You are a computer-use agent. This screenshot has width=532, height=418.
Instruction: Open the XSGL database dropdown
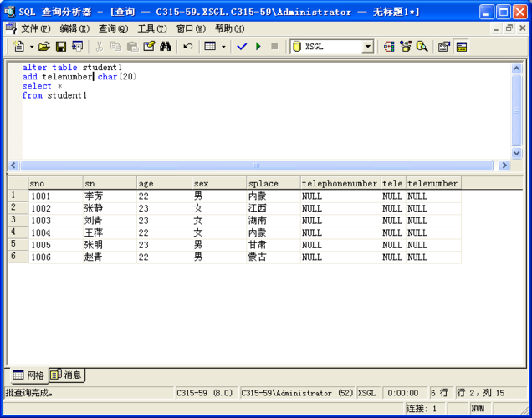(x=368, y=47)
